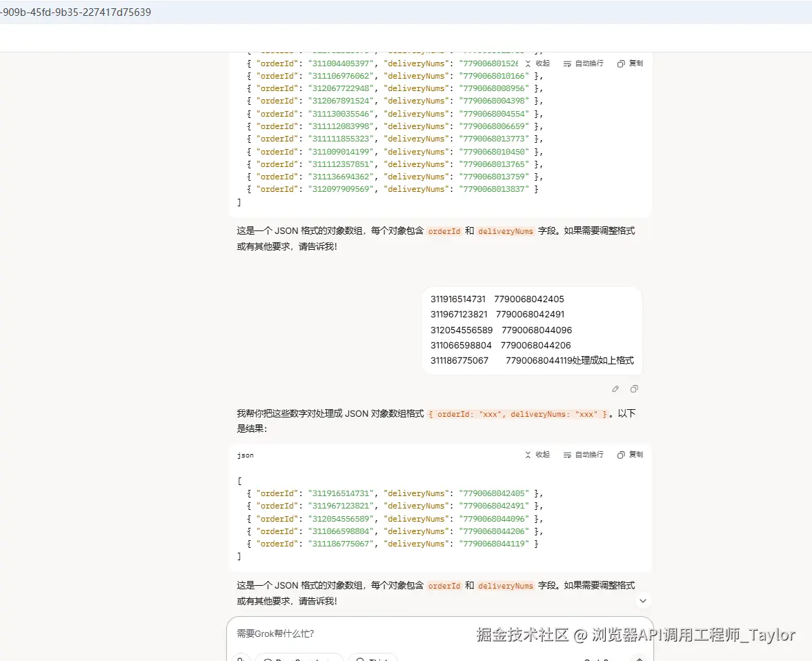The width and height of the screenshot is (812, 661).
Task: Toggle 自动换行 word wrap on the top code block
Action: 583,63
